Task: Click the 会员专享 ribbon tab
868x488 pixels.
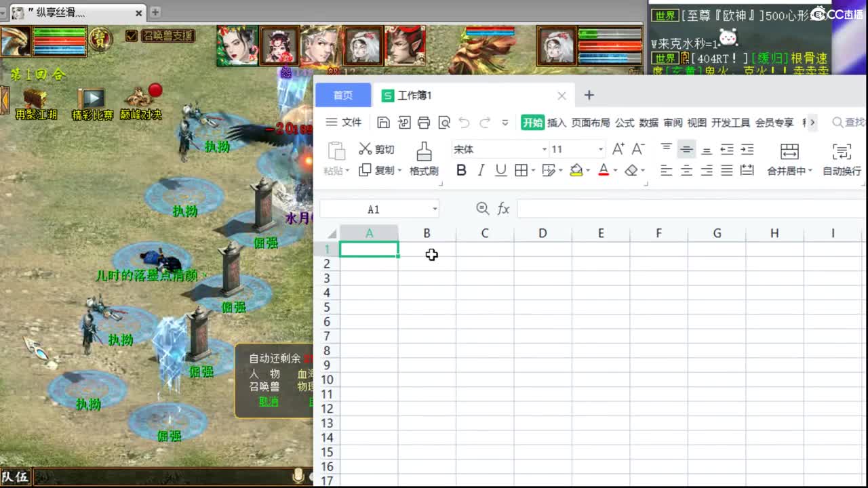Action: [774, 123]
